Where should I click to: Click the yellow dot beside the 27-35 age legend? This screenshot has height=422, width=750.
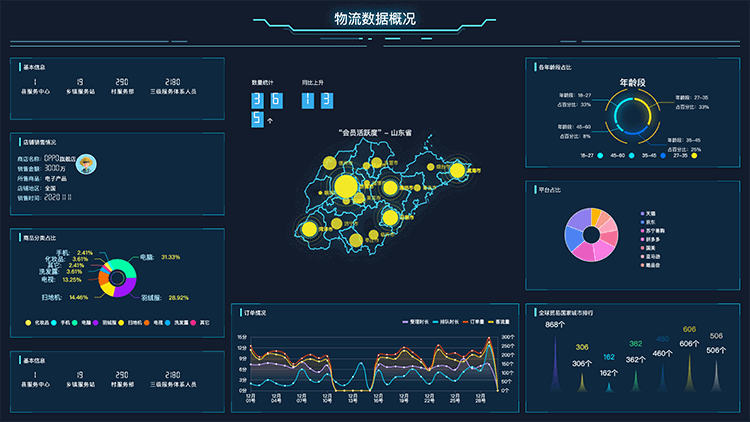(694, 155)
